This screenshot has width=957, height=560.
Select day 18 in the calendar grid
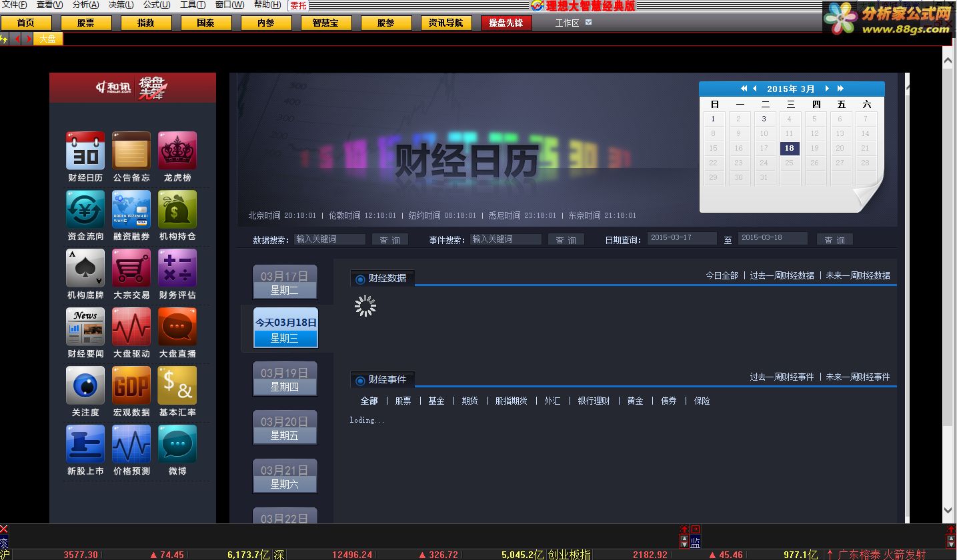(790, 148)
